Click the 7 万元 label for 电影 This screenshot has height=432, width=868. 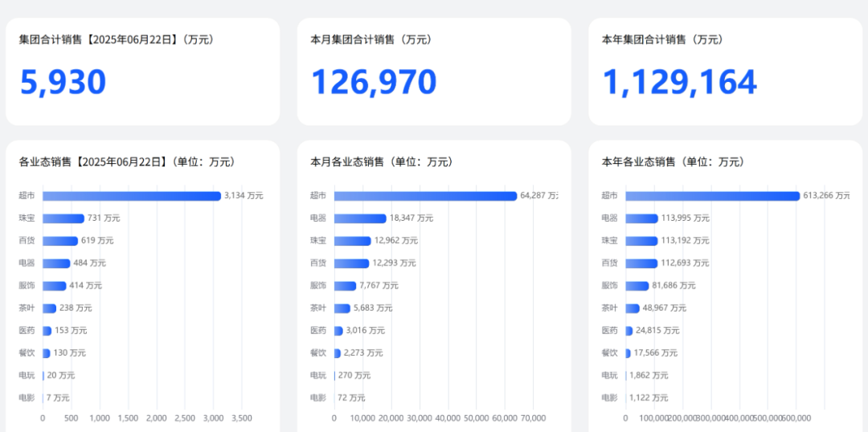(58, 398)
